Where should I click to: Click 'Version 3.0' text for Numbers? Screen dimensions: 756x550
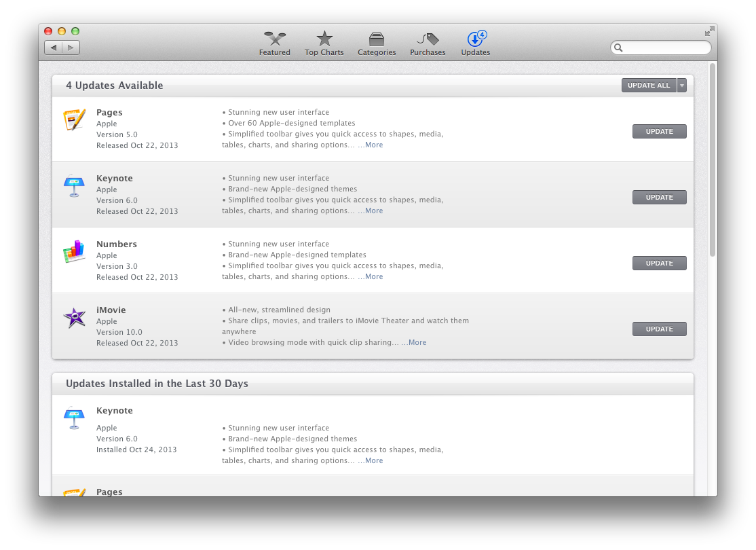pos(117,266)
